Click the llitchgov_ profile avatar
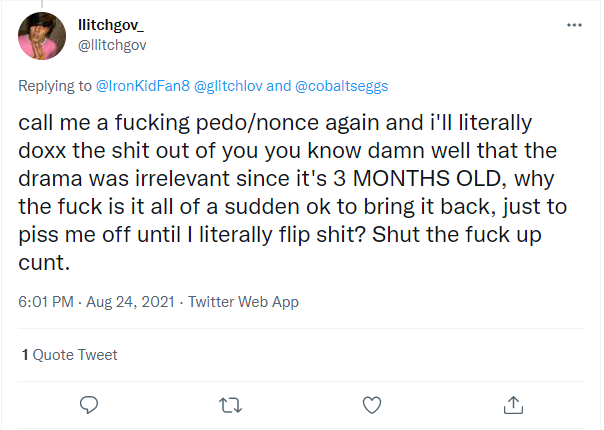604x430 pixels. 43,37
